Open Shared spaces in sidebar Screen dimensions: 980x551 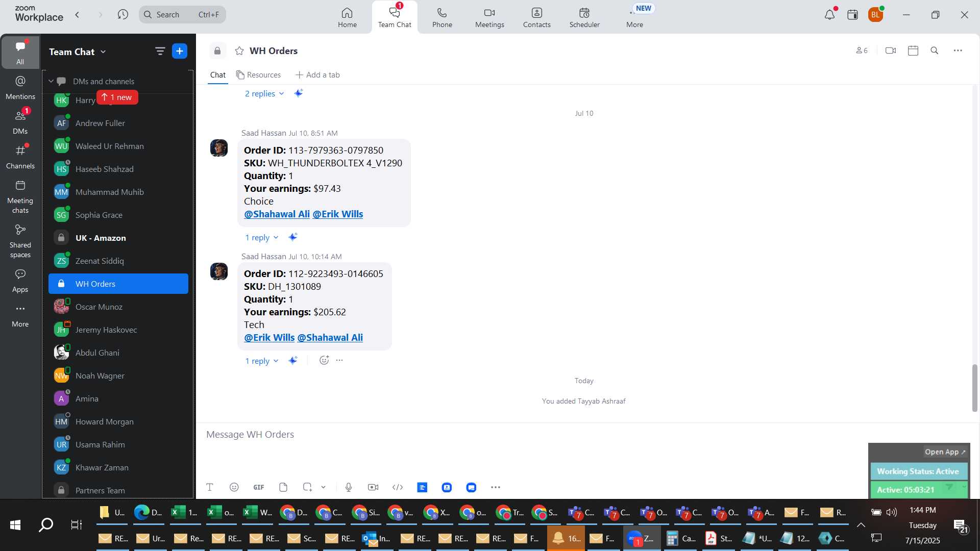click(20, 241)
